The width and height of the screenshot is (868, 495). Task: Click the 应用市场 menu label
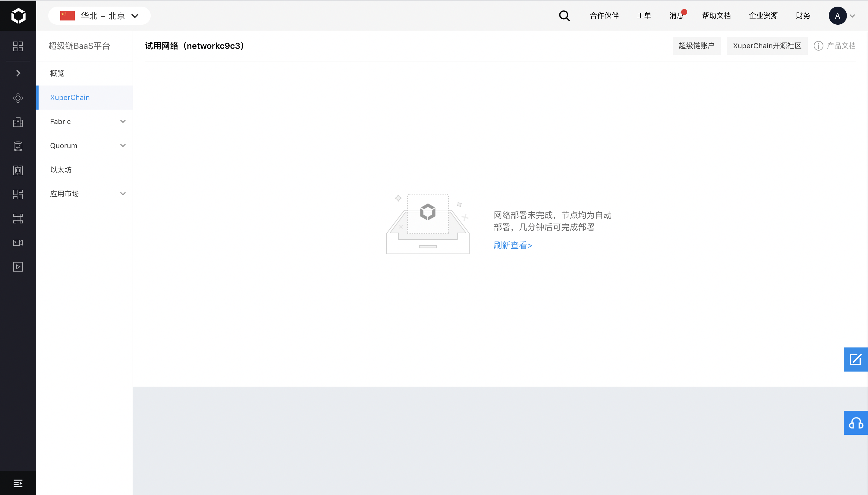(x=64, y=194)
